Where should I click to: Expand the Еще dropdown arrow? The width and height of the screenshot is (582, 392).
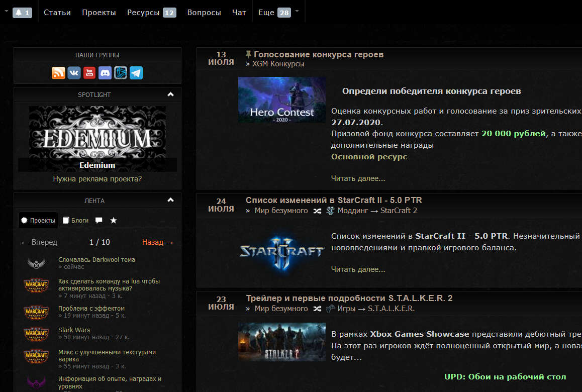[297, 12]
